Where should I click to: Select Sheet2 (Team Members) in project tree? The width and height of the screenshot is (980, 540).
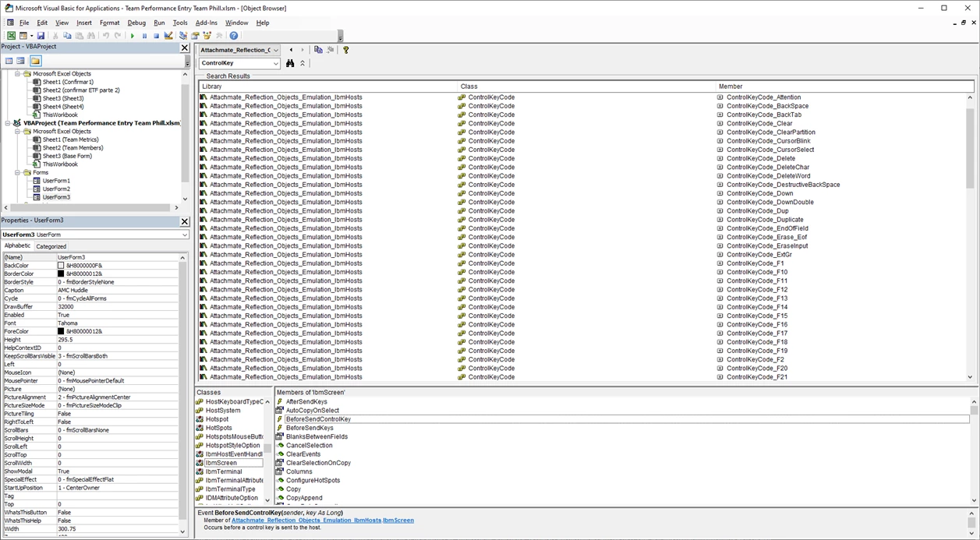click(x=73, y=148)
